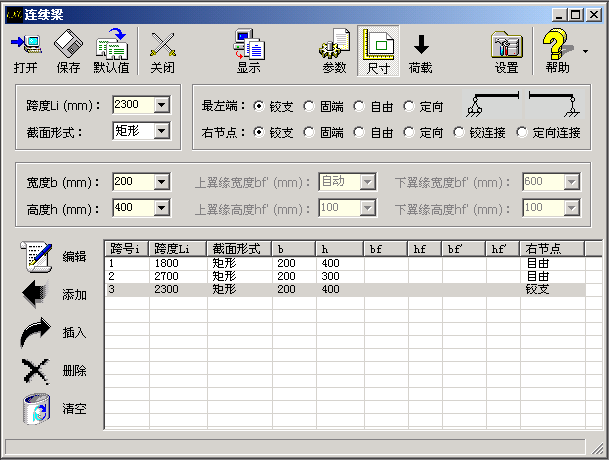The image size is (609, 460).
Task: Open the 截面形式 dropdown list
Action: tap(161, 130)
